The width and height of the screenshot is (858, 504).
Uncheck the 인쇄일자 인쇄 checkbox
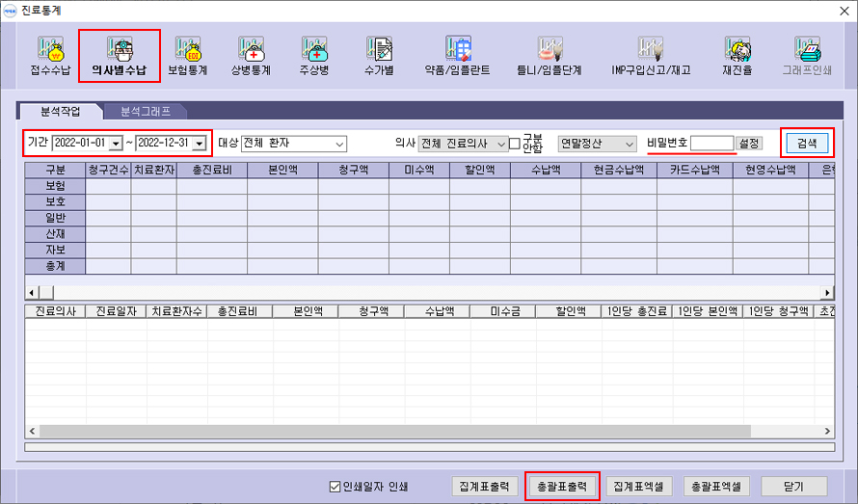(335, 486)
